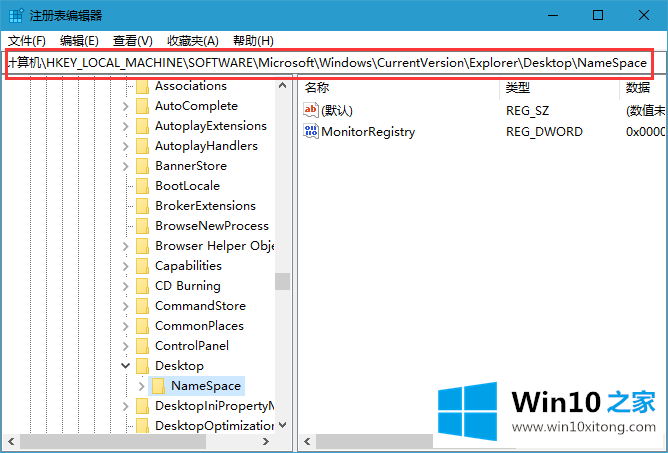Maximize the Registry Editor window
Viewport: 668px width, 453px height.
[598, 16]
